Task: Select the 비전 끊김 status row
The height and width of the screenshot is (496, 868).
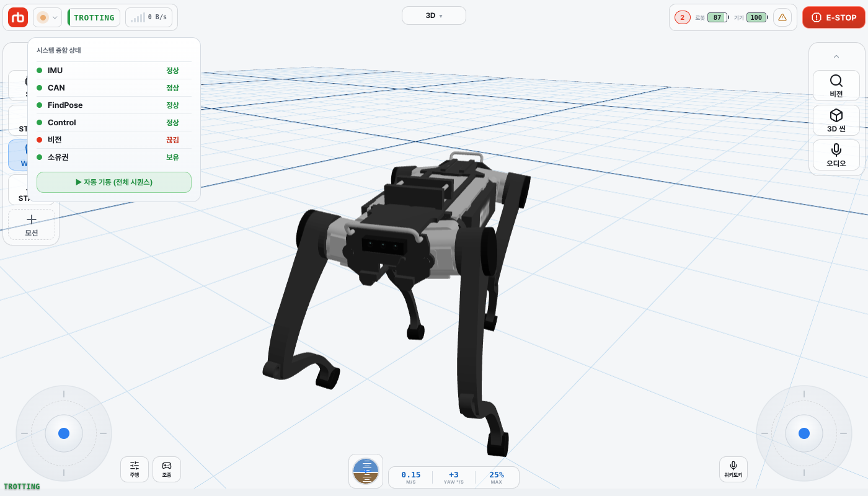Action: [x=114, y=140]
